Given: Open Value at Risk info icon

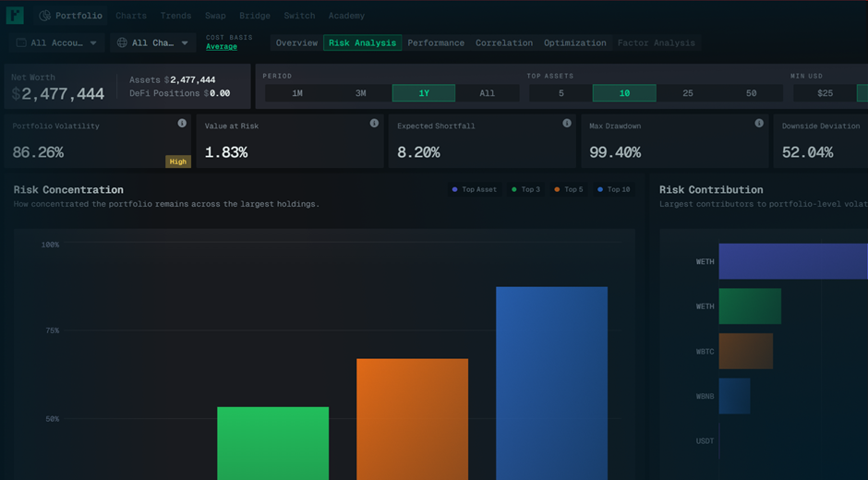Looking at the screenshot, I should point(374,124).
